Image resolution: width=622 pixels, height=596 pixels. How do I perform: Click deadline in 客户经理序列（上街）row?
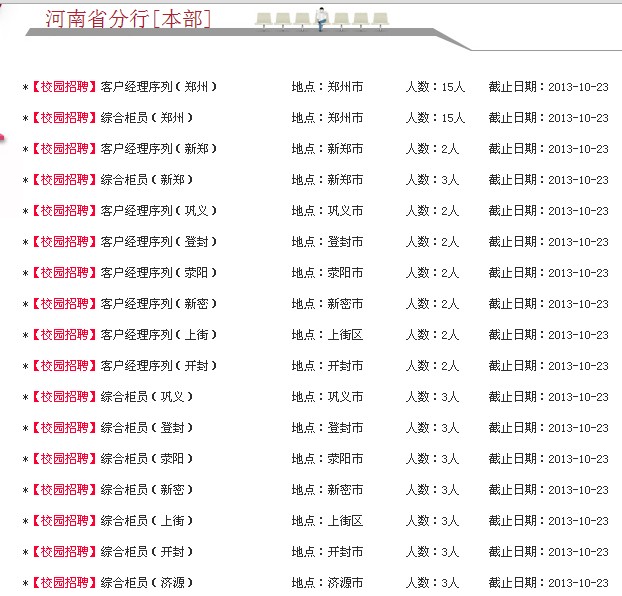click(548, 335)
